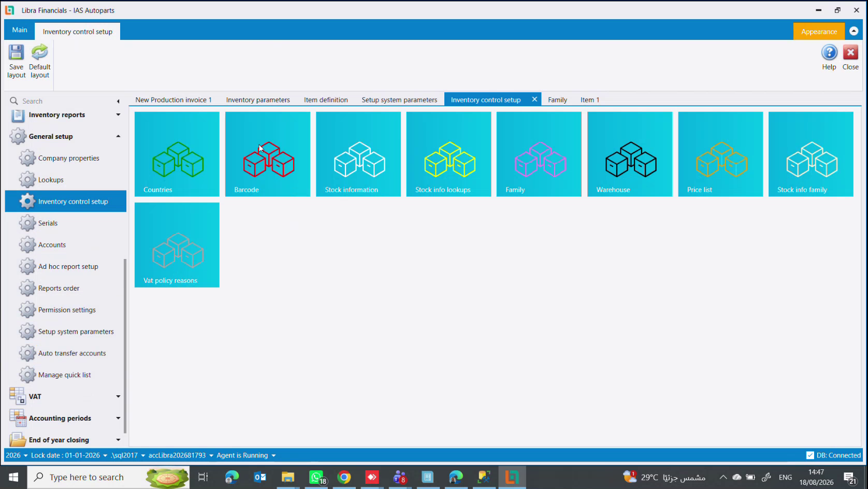Screen dimensions: 868x489
Task: Select Permission settings in the sidebar
Action: (x=66, y=310)
